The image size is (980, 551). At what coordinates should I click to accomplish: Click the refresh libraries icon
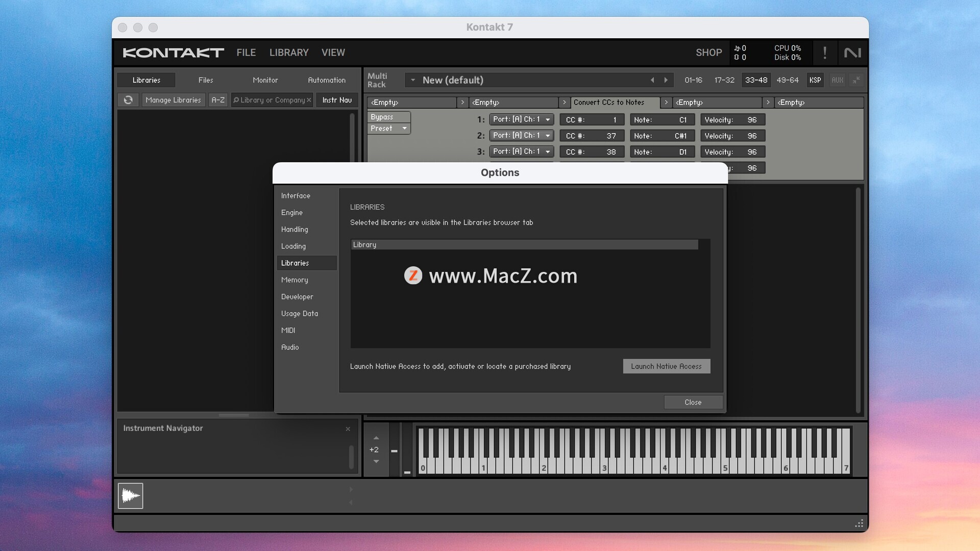[x=128, y=100]
